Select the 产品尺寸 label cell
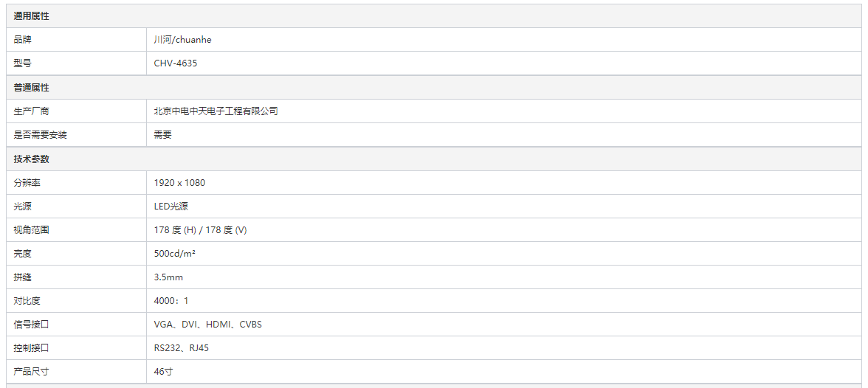Image resolution: width=868 pixels, height=388 pixels. (77, 371)
